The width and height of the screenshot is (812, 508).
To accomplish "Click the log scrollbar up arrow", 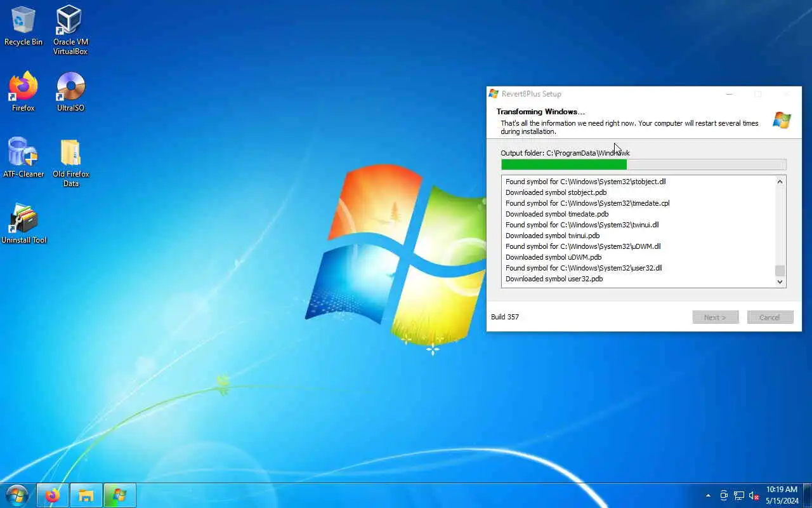I will [780, 182].
